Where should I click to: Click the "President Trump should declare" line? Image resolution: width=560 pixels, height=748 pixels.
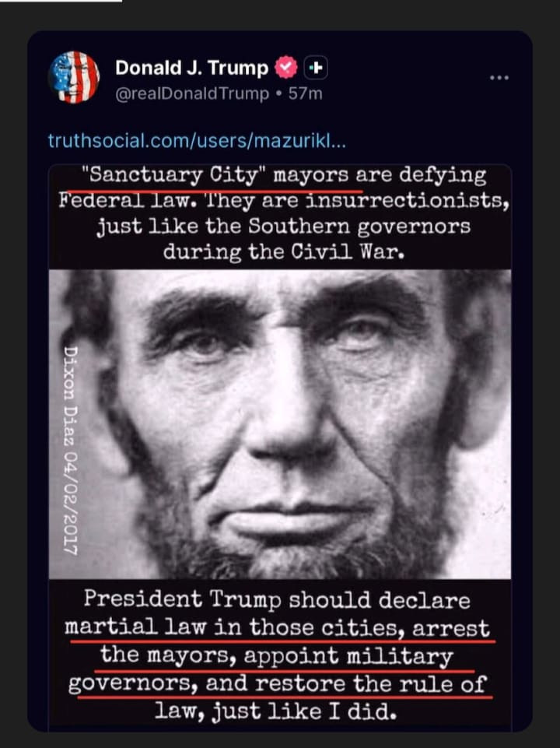[277, 599]
